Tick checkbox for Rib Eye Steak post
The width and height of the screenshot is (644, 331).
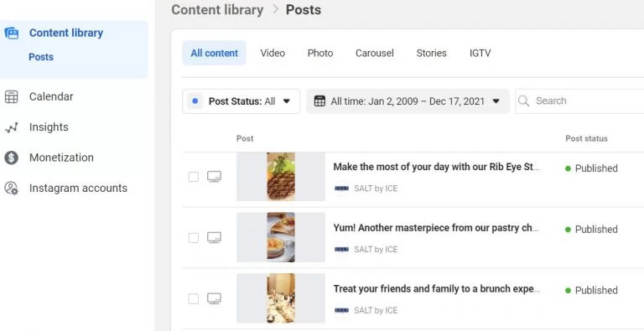coord(194,177)
